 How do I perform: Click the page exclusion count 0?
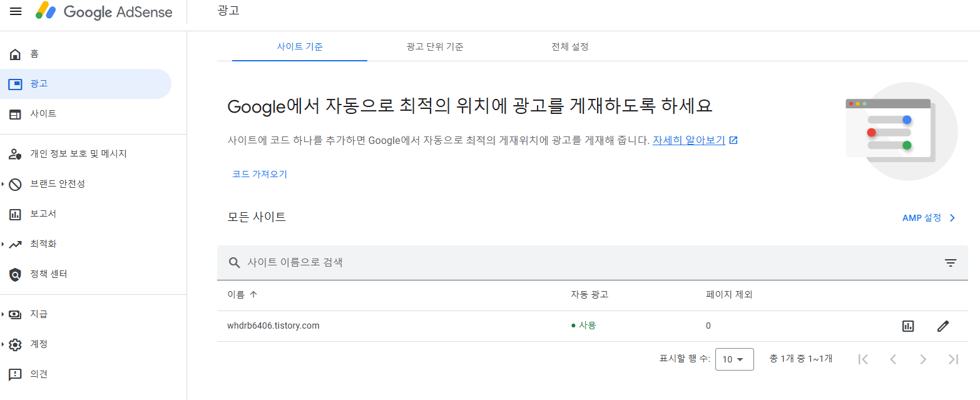click(708, 326)
